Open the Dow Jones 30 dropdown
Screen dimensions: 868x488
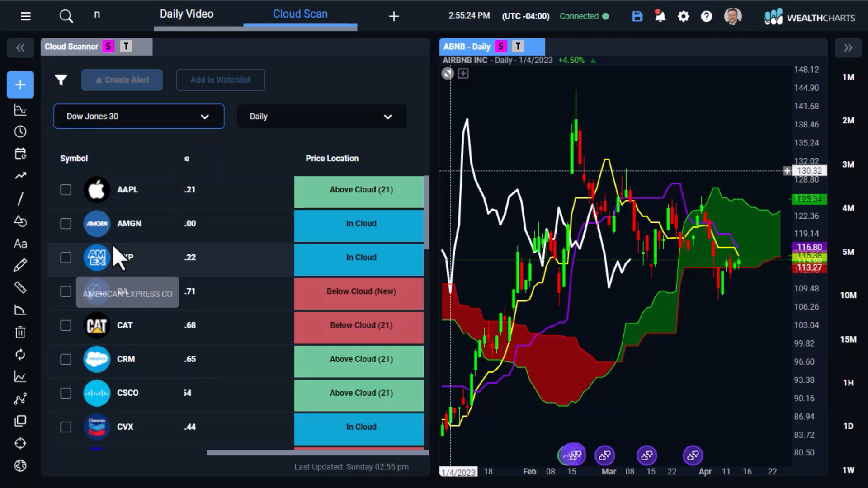coord(139,117)
